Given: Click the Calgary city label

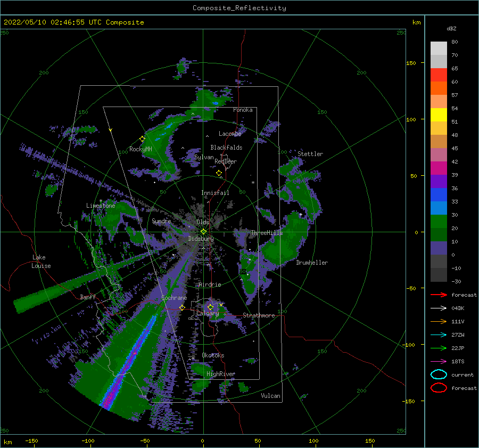Looking at the screenshot, I should pos(208,313).
